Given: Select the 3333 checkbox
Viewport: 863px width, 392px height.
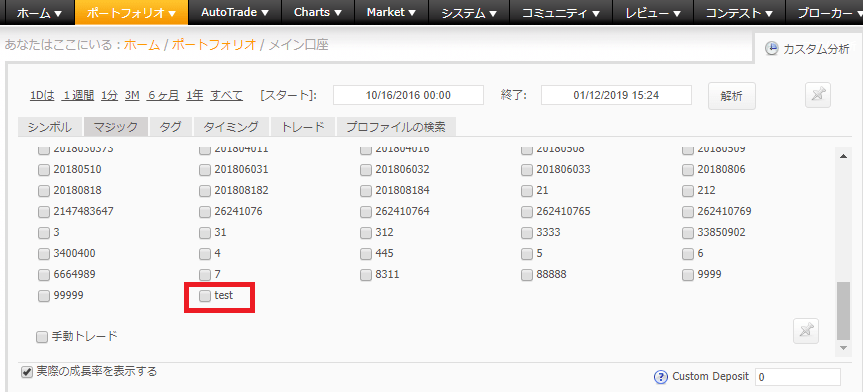Looking at the screenshot, I should [527, 233].
